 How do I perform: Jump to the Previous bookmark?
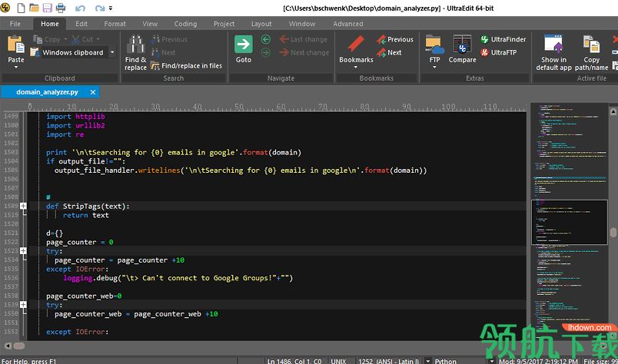tap(394, 39)
